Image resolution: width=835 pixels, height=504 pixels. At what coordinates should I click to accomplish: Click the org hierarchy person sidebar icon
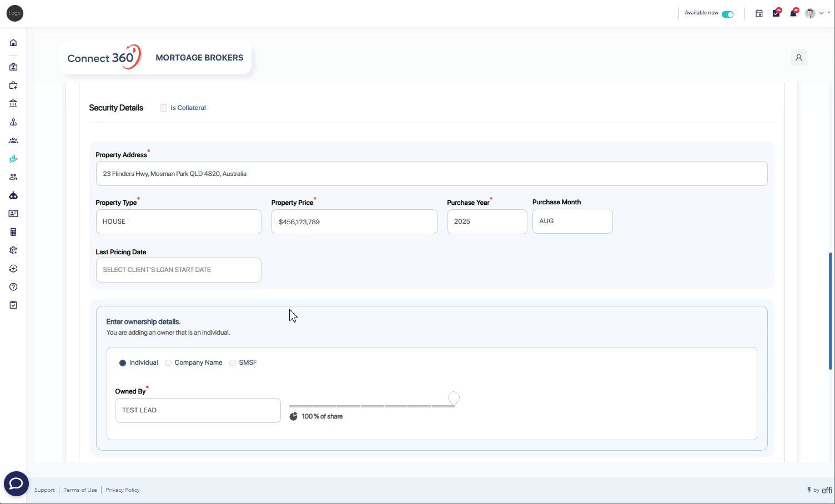tap(13, 122)
